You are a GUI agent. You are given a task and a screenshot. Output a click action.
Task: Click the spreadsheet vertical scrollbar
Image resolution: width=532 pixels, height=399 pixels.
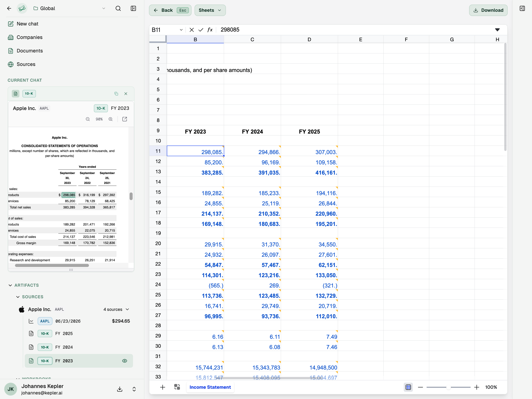pos(505,97)
